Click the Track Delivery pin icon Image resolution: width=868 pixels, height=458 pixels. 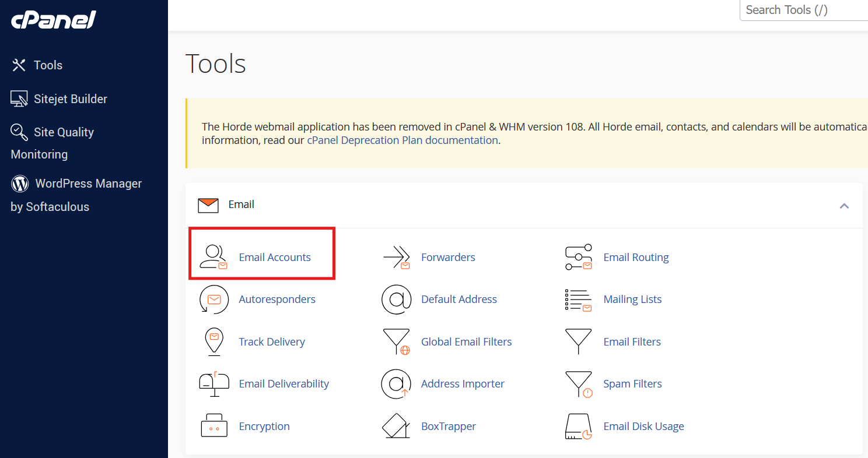pyautogui.click(x=214, y=341)
